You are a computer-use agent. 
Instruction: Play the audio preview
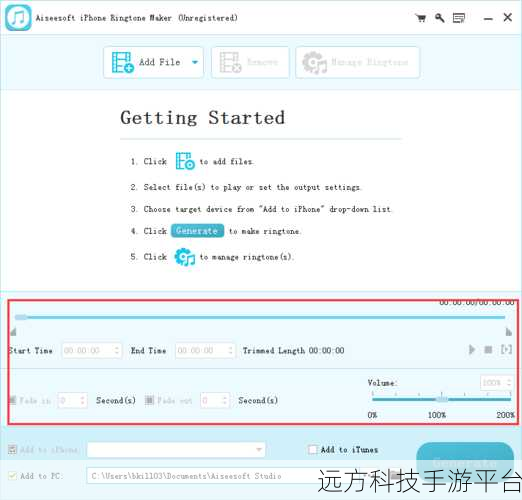[x=472, y=350]
